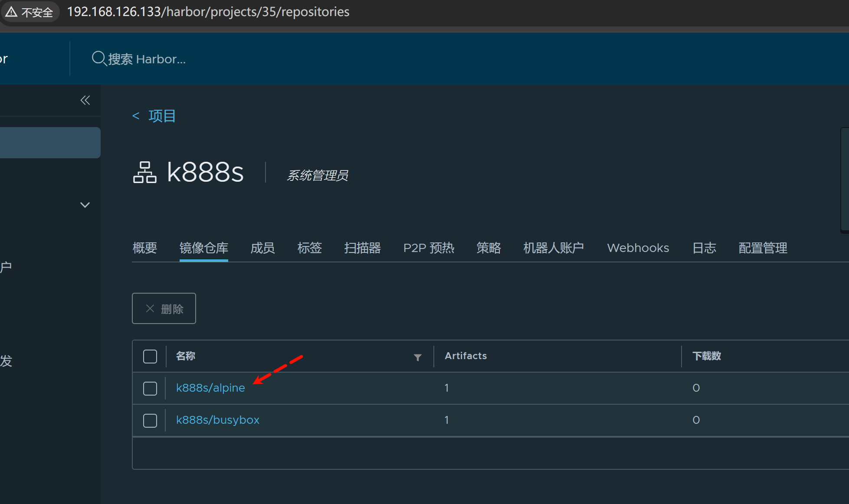Click the insecure site warning icon
Viewport: 849px width, 504px height.
[12, 12]
